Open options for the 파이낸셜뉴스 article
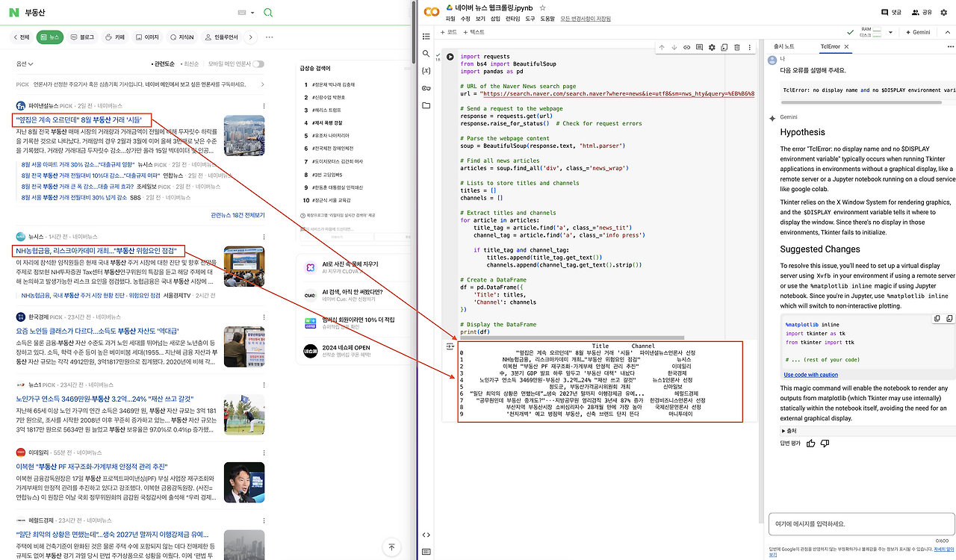The width and height of the screenshot is (956, 560). coord(264,106)
